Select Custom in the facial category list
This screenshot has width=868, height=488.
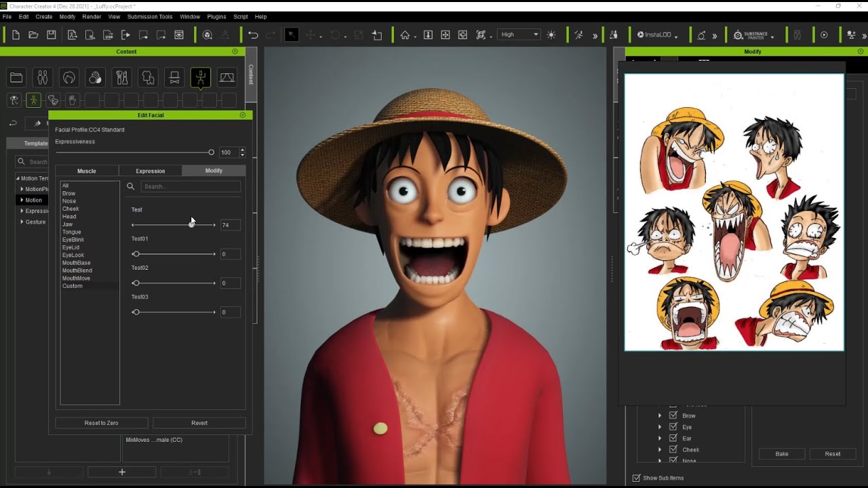[72, 286]
